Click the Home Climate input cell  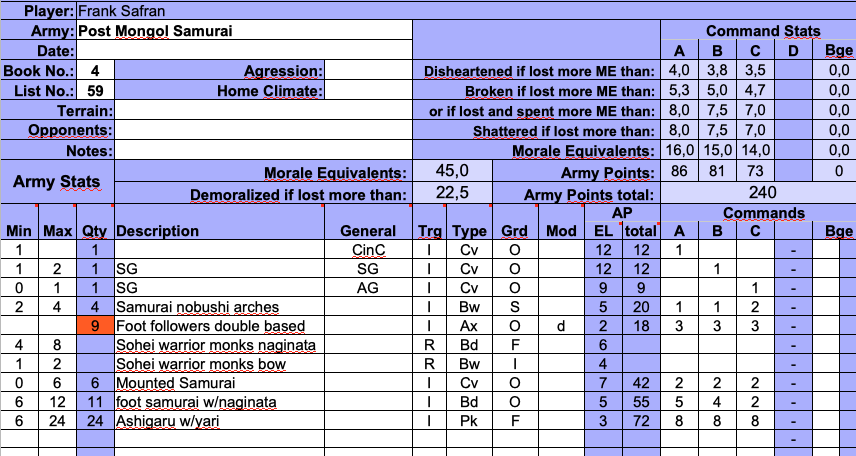pos(368,91)
